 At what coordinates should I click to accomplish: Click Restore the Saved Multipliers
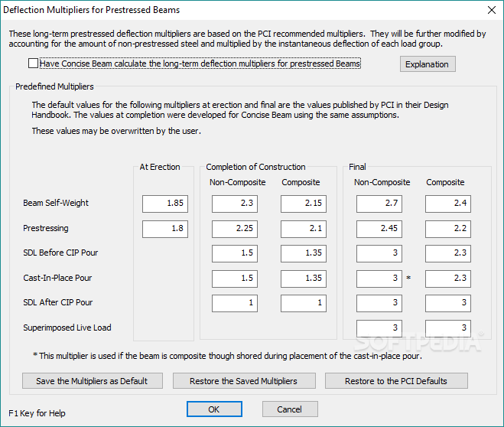click(244, 381)
